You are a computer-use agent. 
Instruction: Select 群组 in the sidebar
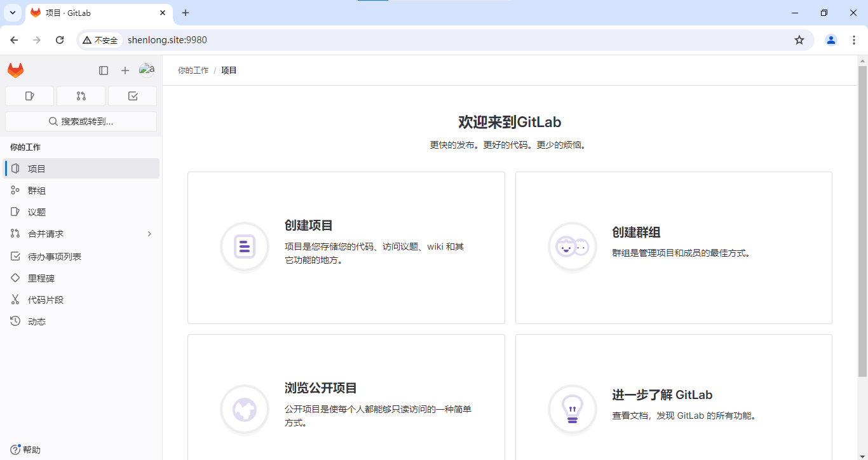[x=37, y=191]
